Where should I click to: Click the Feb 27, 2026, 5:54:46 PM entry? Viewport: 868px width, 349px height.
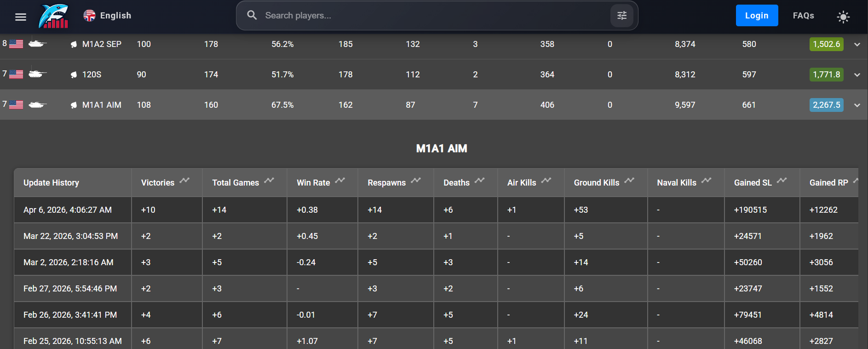click(70, 289)
